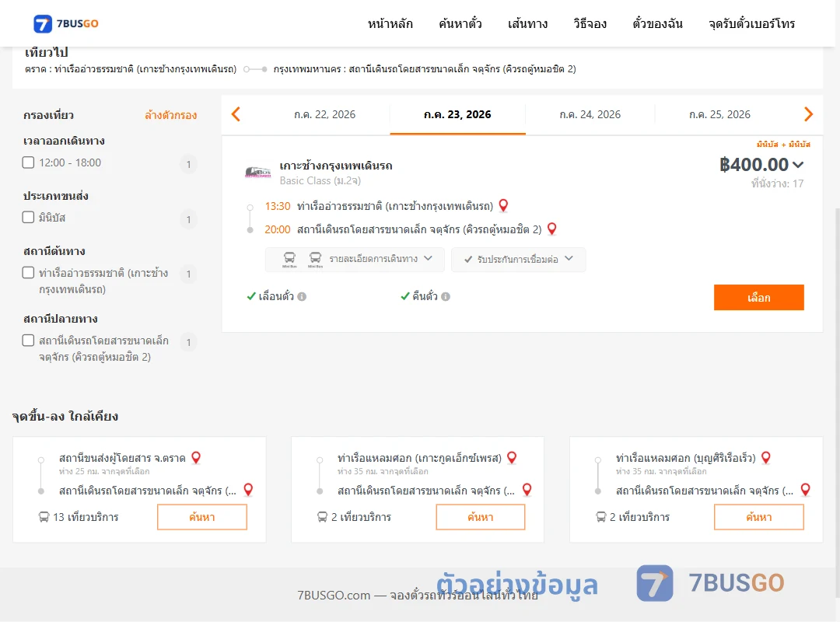Click the Basic Class (ม.2จ) label
This screenshot has width=840, height=622.
(x=320, y=180)
